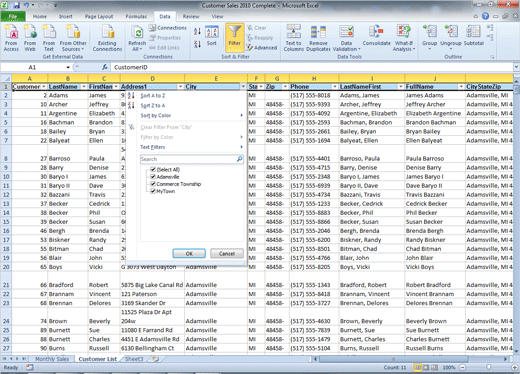Screen dimensions: 520x374
Task: Open the LastName column filter dropdown
Action: [84, 87]
